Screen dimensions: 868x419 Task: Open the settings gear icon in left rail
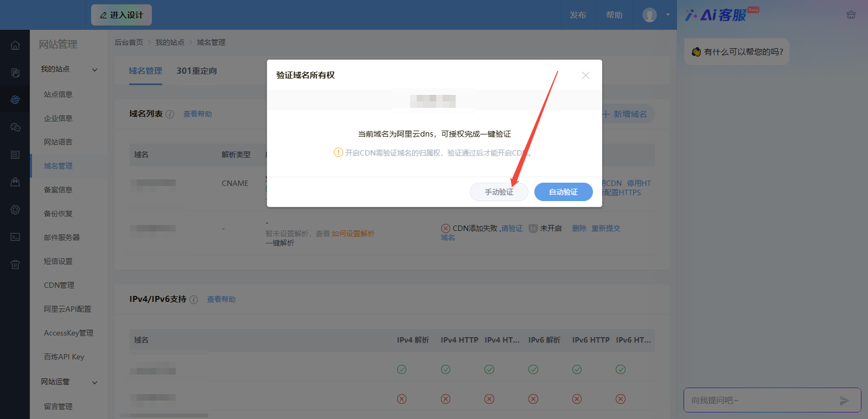point(15,210)
